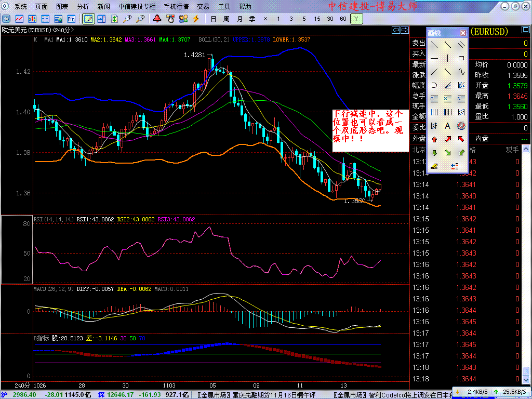Click the left arrow box above chart
Image resolution: width=532 pixels, height=399 pixels.
click(396, 30)
